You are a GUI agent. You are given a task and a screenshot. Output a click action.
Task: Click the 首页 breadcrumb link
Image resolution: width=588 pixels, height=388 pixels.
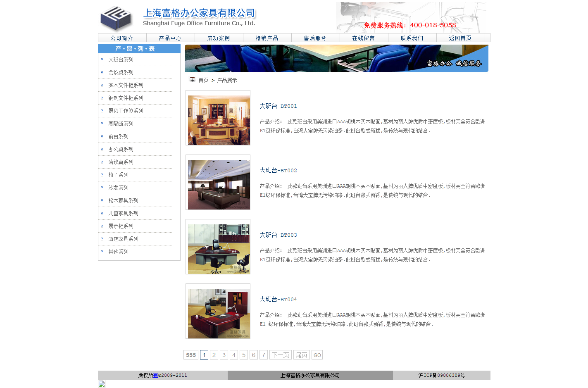(x=203, y=80)
